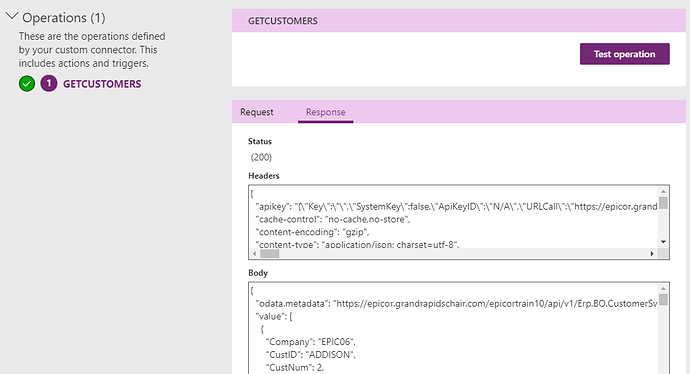Collapse the Operations section chevron
The height and width of the screenshot is (374, 690).
[x=12, y=16]
